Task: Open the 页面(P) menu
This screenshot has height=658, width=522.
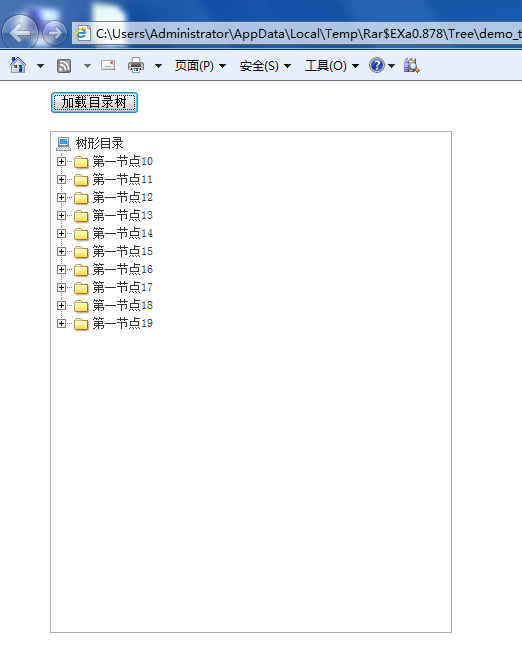Action: (x=200, y=66)
